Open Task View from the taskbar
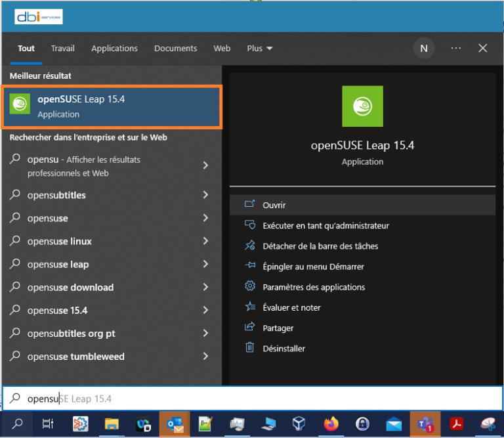Image resolution: width=504 pixels, height=438 pixels. click(48, 424)
